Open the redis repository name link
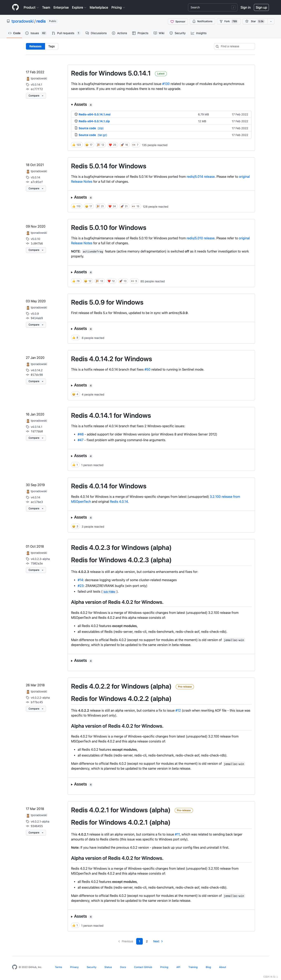Screen dimensions: 281x980 [x=41, y=21]
